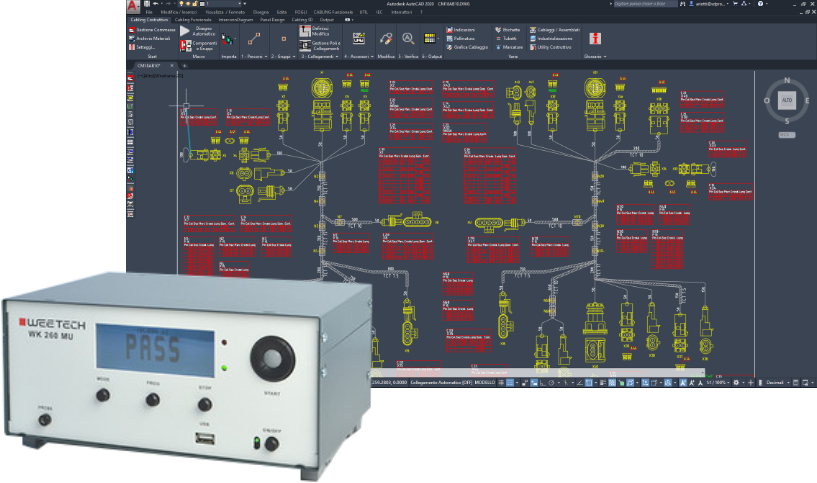Click the Modifica pencil icon
817x483 pixels.
pos(385,38)
